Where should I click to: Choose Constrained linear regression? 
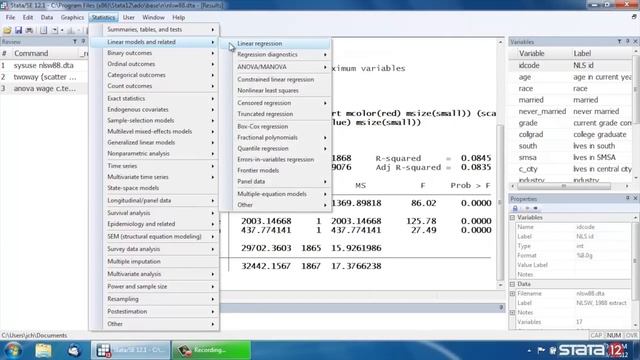282,80
